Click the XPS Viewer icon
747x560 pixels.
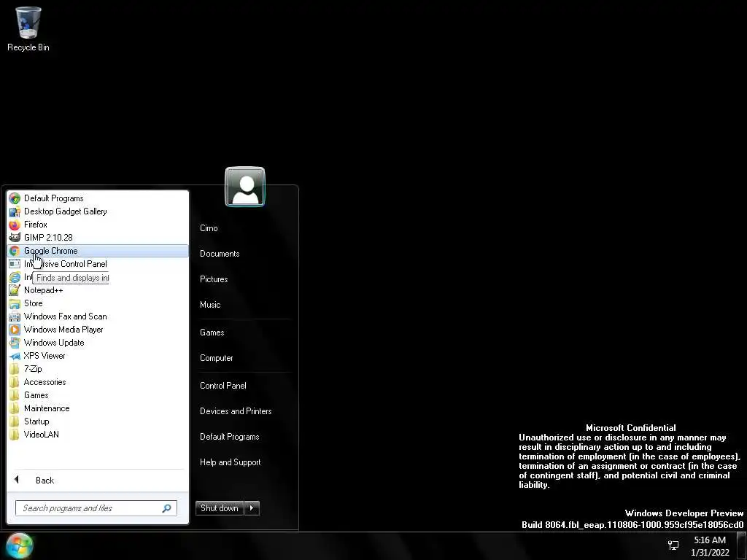pyautogui.click(x=15, y=356)
